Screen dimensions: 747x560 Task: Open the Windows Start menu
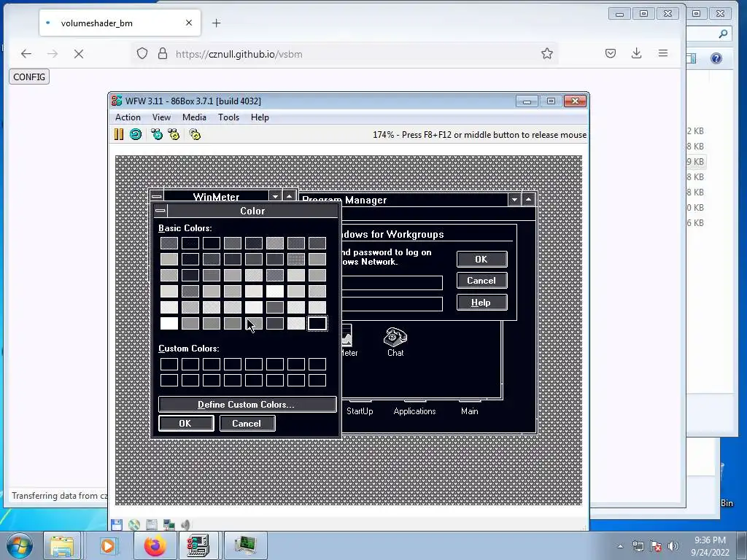[x=20, y=545]
